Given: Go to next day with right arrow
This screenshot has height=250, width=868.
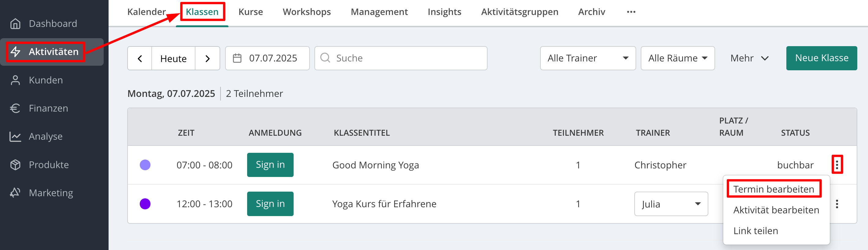Looking at the screenshot, I should click(x=208, y=59).
